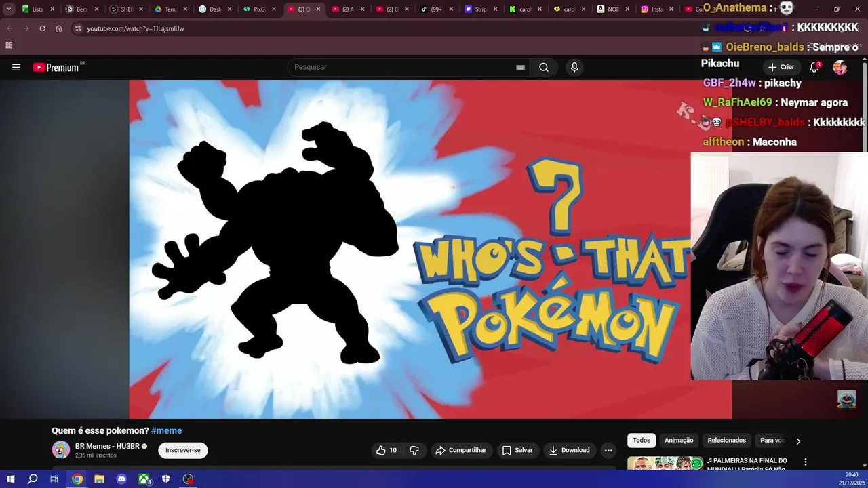The height and width of the screenshot is (488, 868).
Task: Switch to the TikTok (99+ browser tab
Action: 436,9
